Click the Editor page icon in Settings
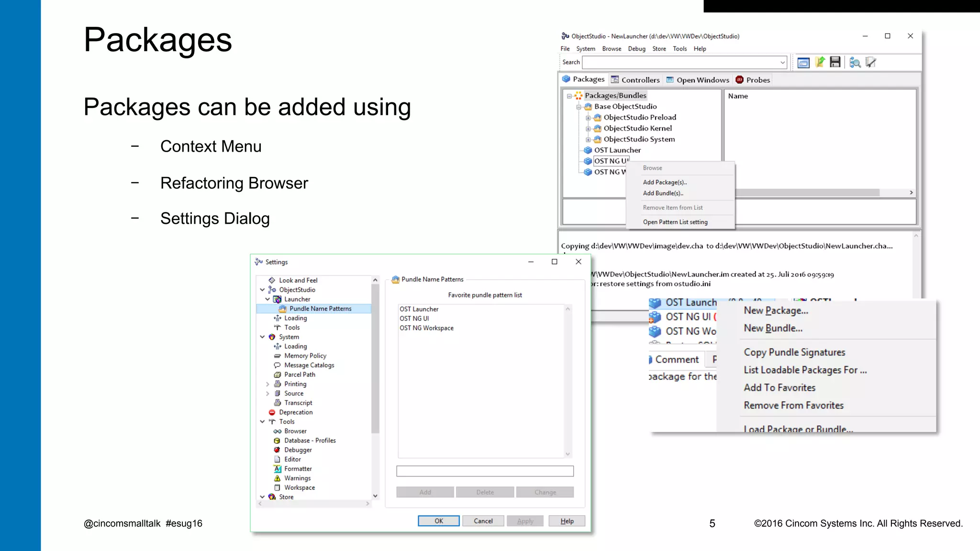The image size is (980, 551). pos(277,460)
